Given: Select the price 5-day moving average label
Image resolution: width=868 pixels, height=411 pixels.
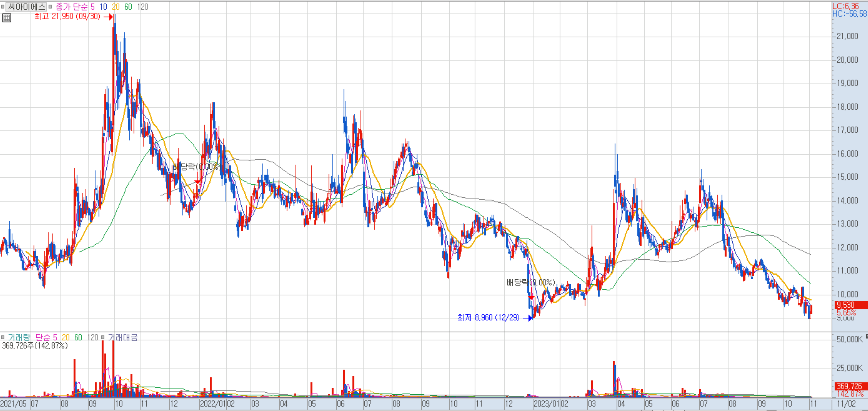Looking at the screenshot, I should (92, 7).
